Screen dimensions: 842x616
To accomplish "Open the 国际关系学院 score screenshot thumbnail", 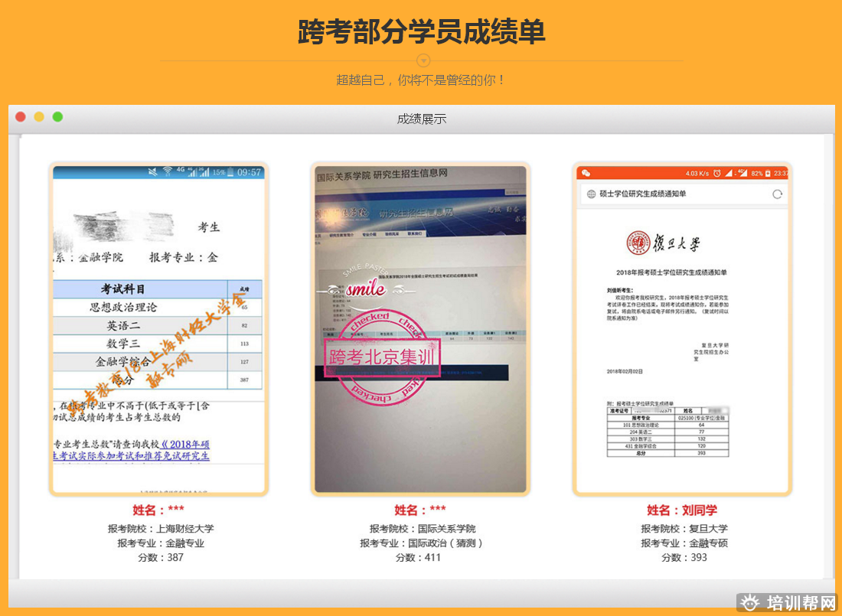I will coord(420,329).
